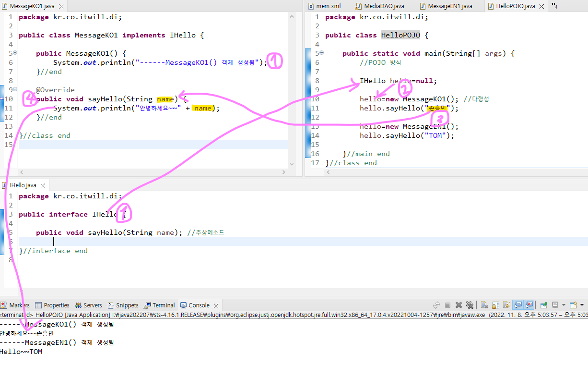
Task: Toggle Word Wrap in the Console toolbar
Action: point(506,305)
